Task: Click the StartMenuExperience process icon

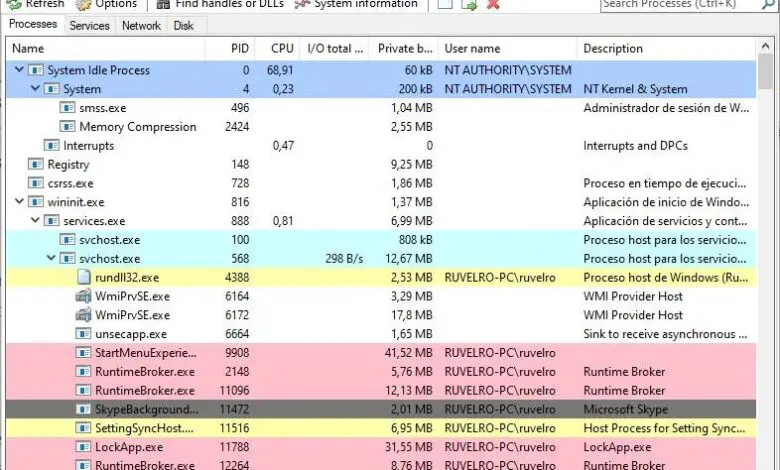Action: click(83, 353)
